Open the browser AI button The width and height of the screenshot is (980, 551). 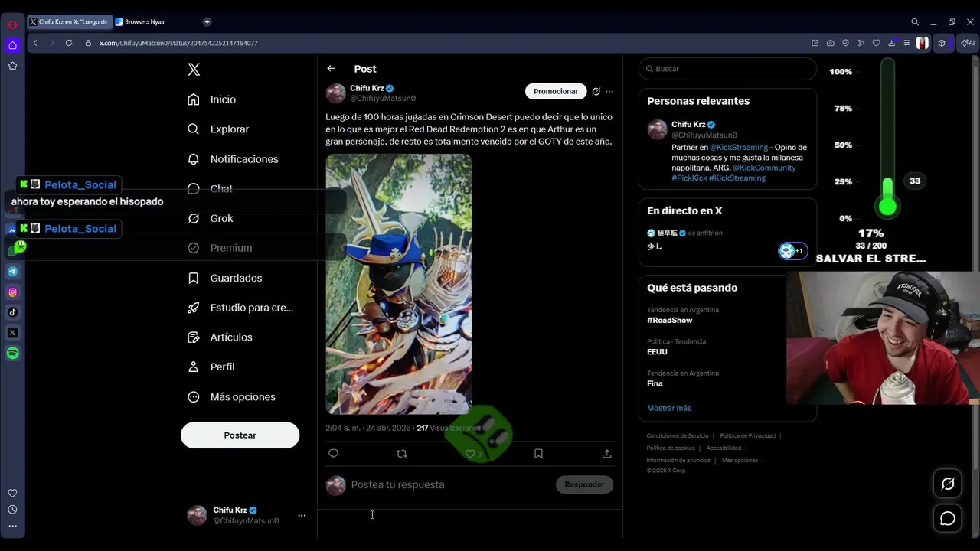coord(969,43)
